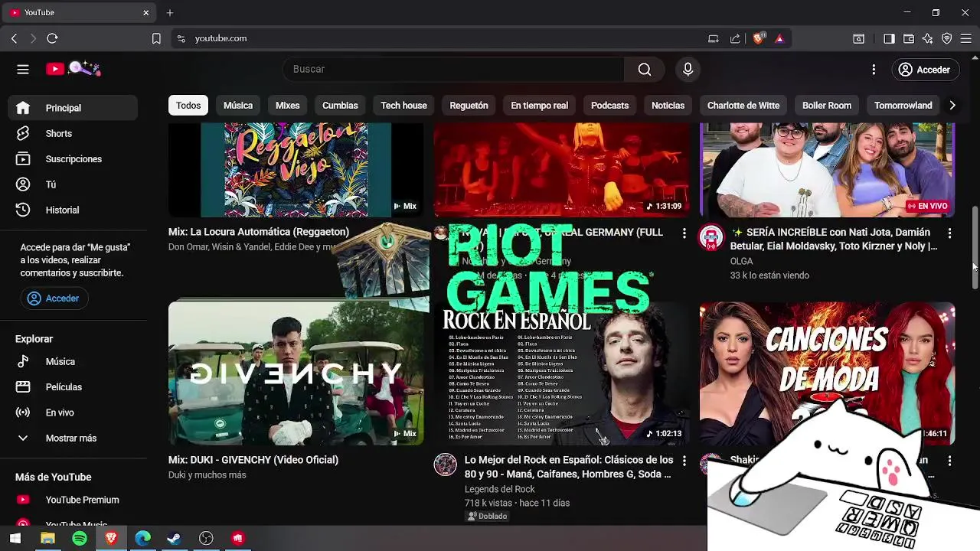Select the Charlotte de Witte chip

coord(743,106)
